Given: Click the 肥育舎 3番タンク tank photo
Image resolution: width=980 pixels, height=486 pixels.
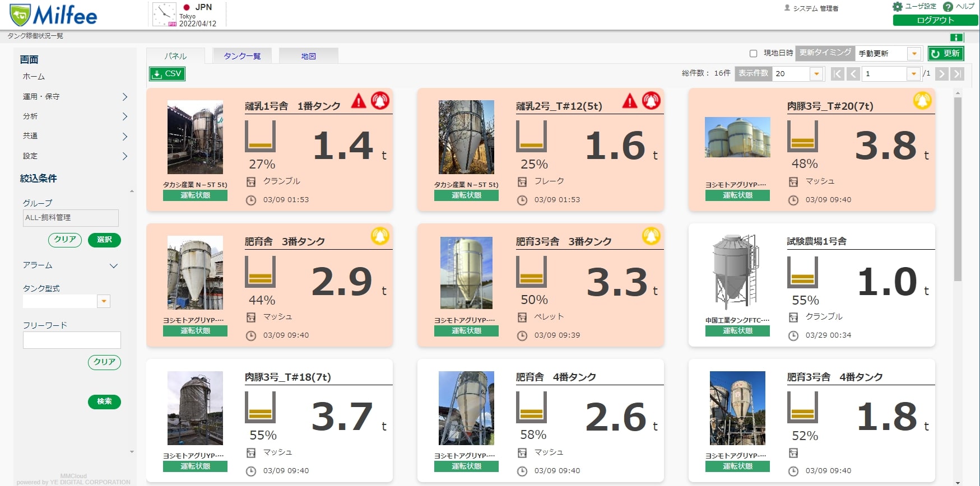Looking at the screenshot, I should point(195,273).
